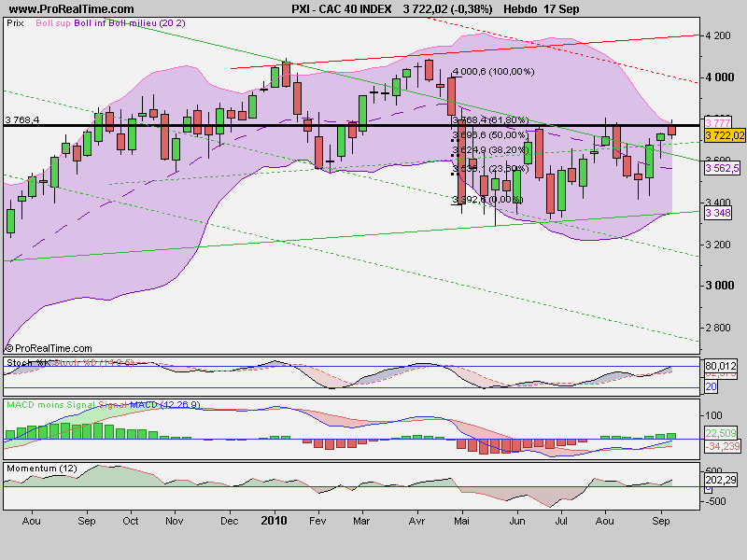Click the Jul month label on time axis
Viewport: 747px width, 560px height.
(561, 521)
